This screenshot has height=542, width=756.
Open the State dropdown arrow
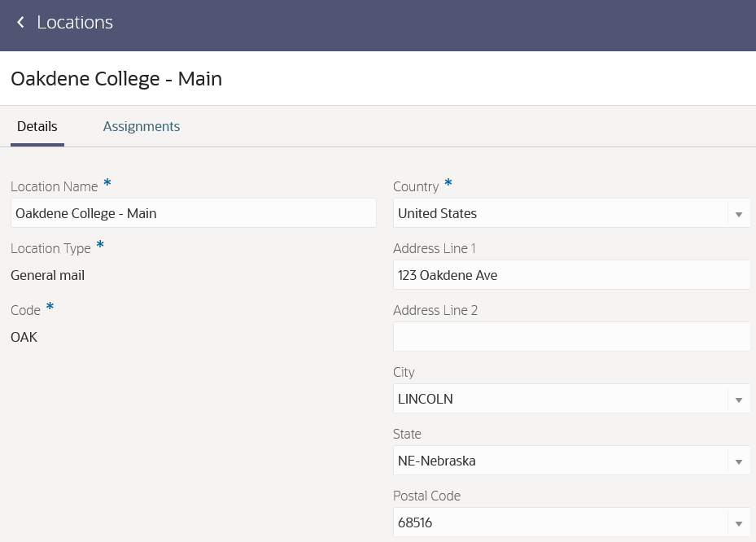[738, 461]
